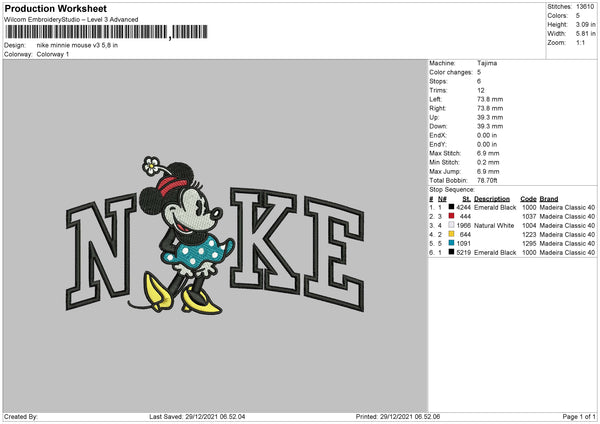This screenshot has width=600, height=424.
Task: Click the 'Brand' column header
Action: pyautogui.click(x=549, y=199)
